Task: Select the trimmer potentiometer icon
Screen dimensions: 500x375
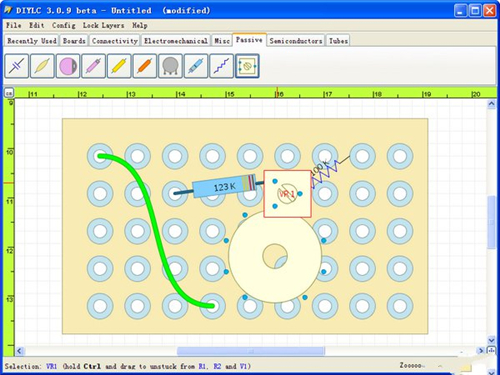Action: [x=247, y=66]
